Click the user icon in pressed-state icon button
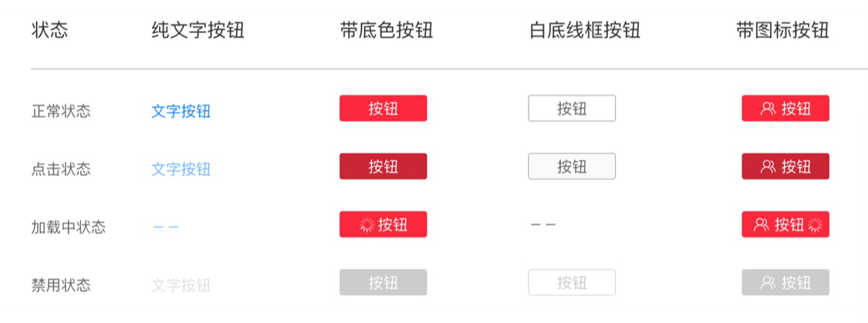Viewport: 868px width, 323px height. pyautogui.click(x=768, y=167)
